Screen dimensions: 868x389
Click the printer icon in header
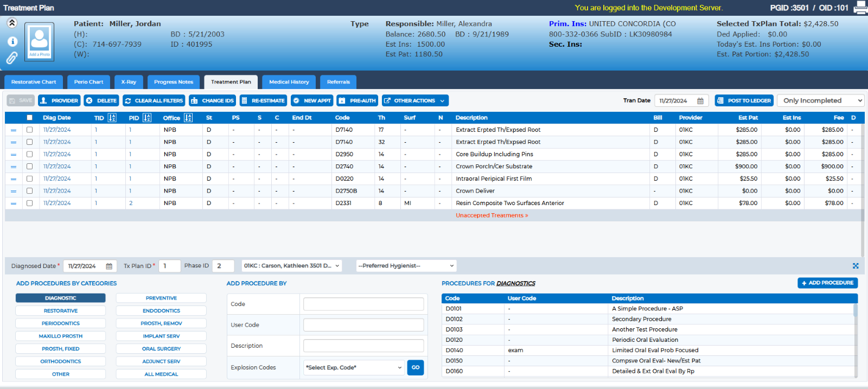pyautogui.click(x=860, y=7)
